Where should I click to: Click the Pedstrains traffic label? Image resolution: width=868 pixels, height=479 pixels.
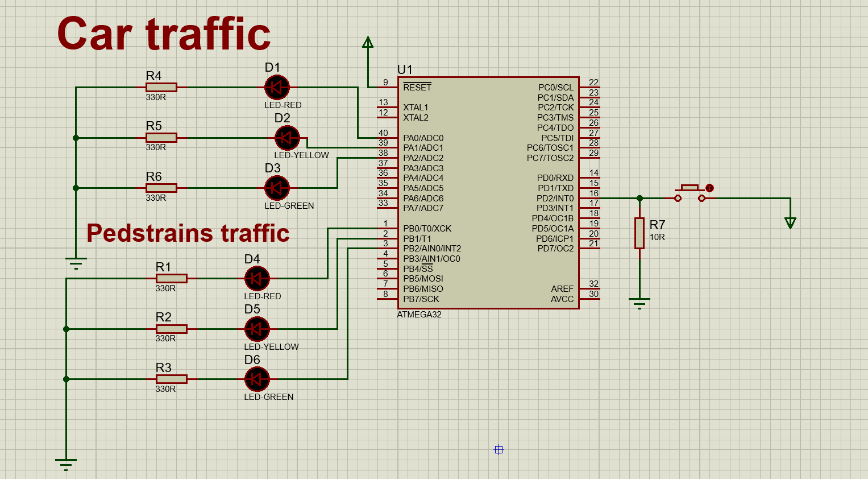pyautogui.click(x=188, y=233)
